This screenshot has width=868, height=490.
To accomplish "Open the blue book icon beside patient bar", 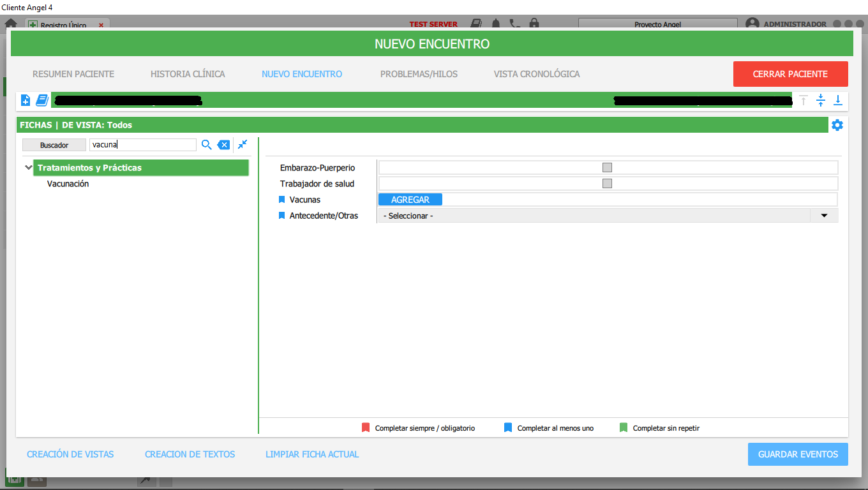I will (x=42, y=100).
